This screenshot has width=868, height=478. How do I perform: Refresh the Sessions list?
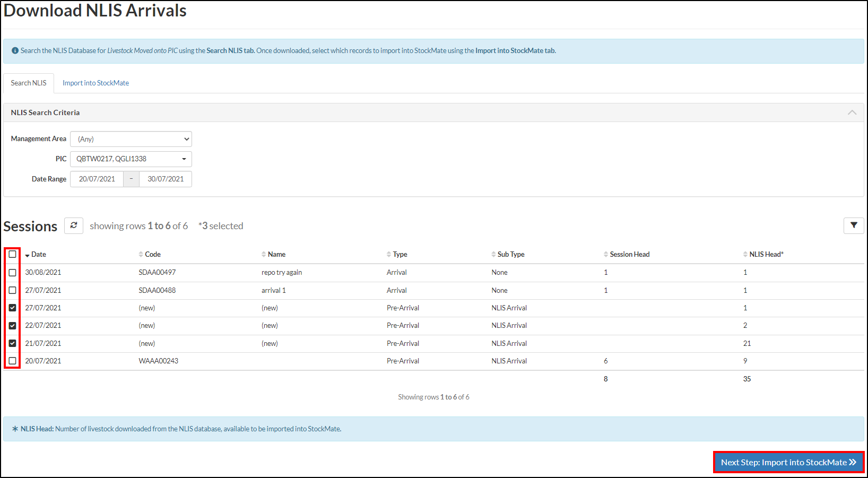[74, 225]
